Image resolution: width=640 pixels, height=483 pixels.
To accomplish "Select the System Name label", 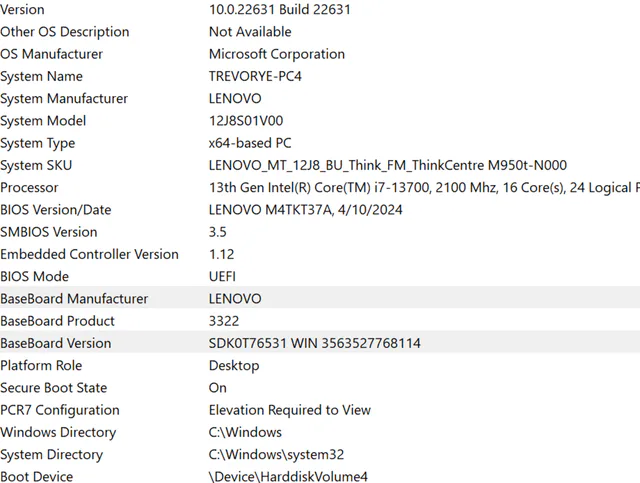I will [x=41, y=76].
